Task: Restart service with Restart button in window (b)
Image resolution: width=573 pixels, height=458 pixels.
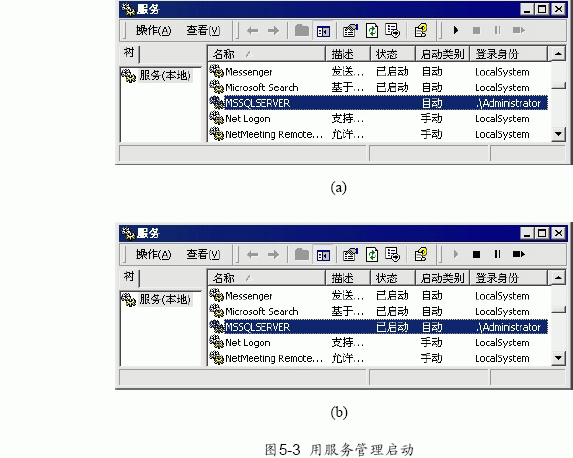Action: point(519,254)
